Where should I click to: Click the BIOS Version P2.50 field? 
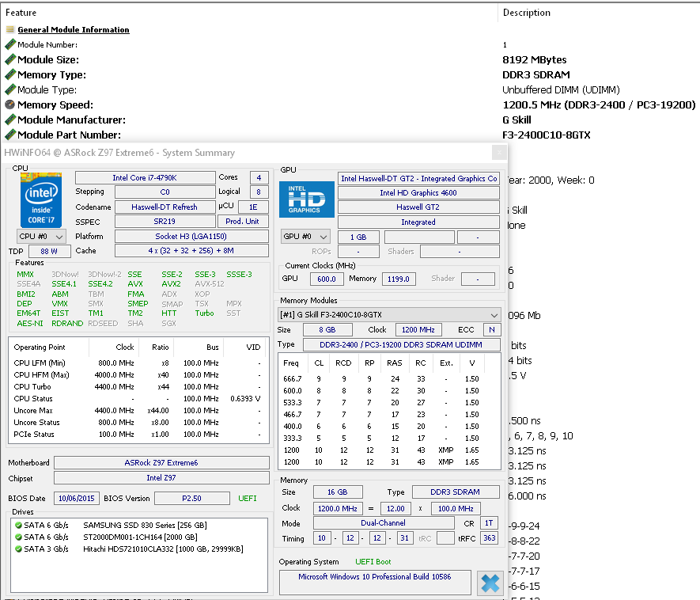coord(191,498)
